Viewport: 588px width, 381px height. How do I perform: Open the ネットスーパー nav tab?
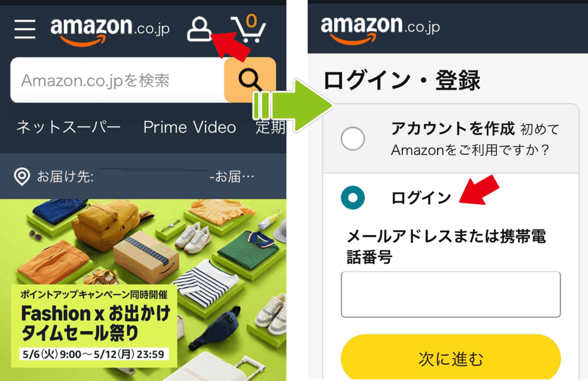click(x=68, y=127)
